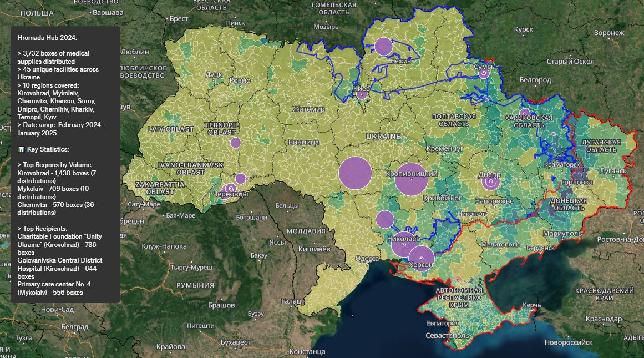Click the Бердянск city label
The height and width of the screenshot is (358, 644).
(x=540, y=248)
